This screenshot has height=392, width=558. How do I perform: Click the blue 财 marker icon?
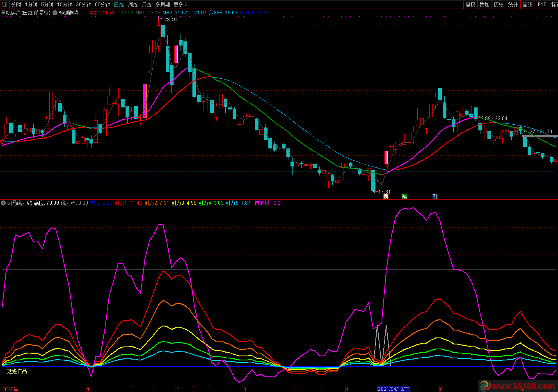(435, 196)
